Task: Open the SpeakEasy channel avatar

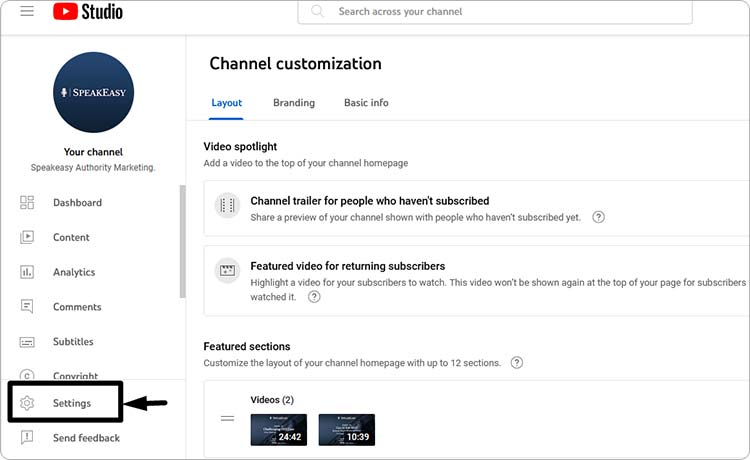Action: tap(93, 92)
